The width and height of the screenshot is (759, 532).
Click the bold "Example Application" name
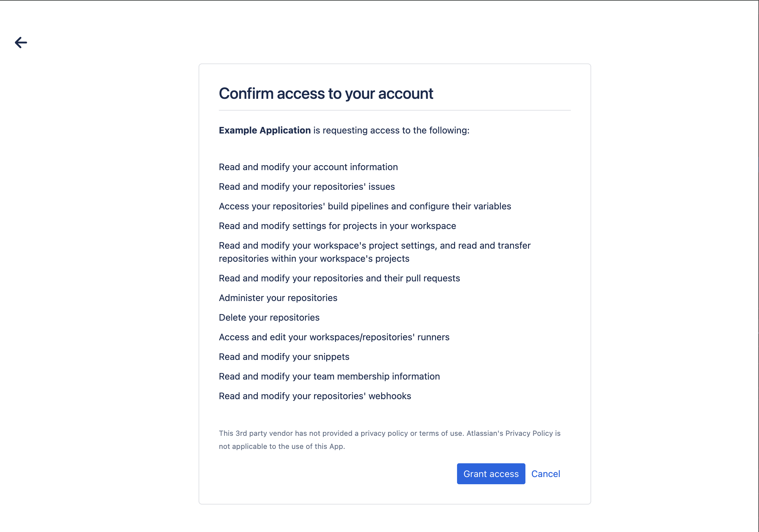pos(264,130)
